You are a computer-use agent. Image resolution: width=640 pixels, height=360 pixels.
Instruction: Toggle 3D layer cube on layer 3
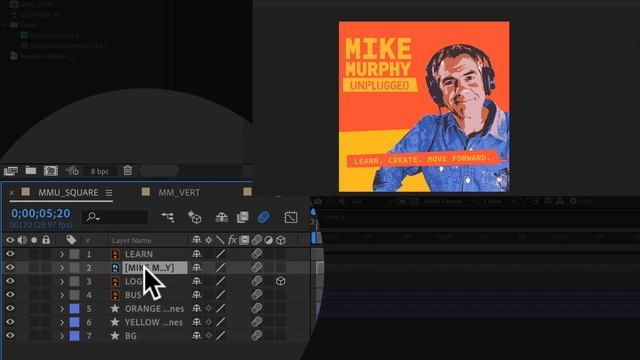tap(280, 281)
